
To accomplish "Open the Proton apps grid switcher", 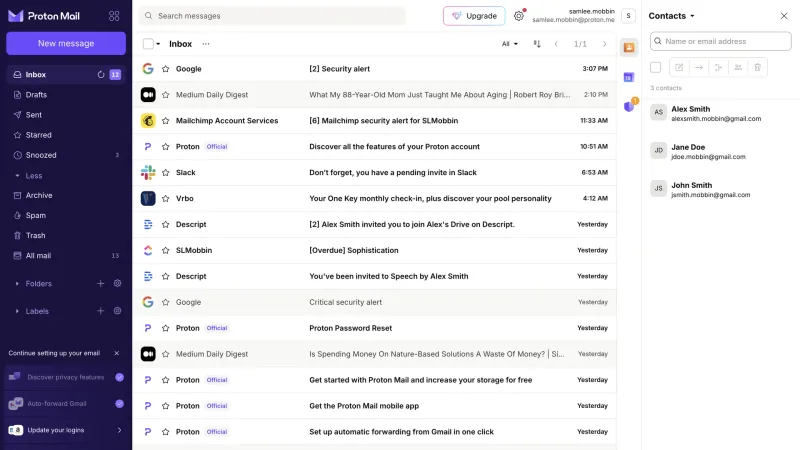I will click(114, 16).
